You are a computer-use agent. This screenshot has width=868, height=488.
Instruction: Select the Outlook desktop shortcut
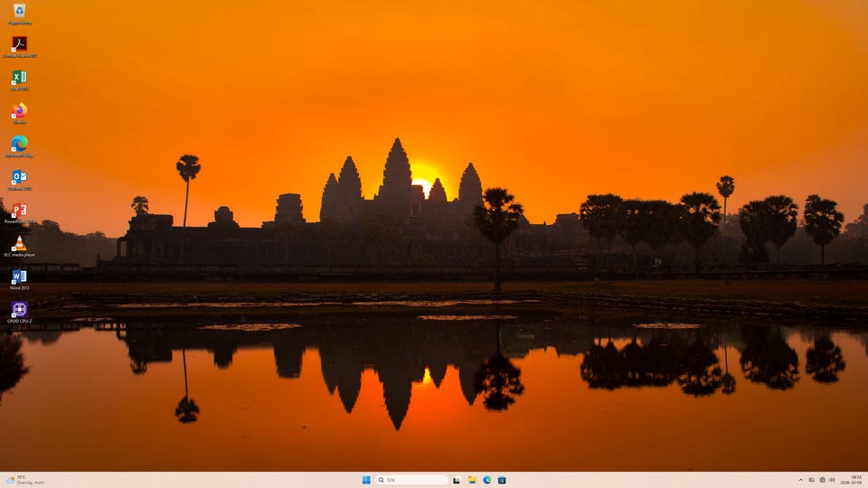19,180
